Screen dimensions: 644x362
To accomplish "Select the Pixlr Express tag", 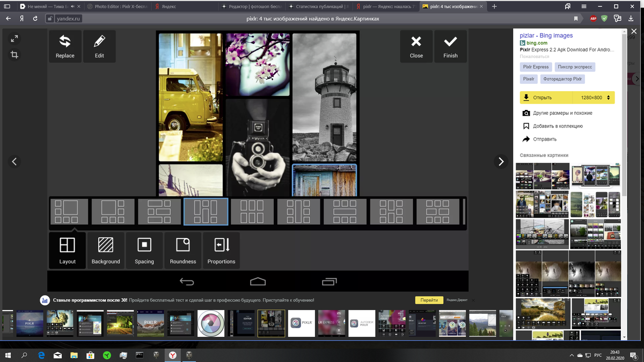I will (536, 67).
